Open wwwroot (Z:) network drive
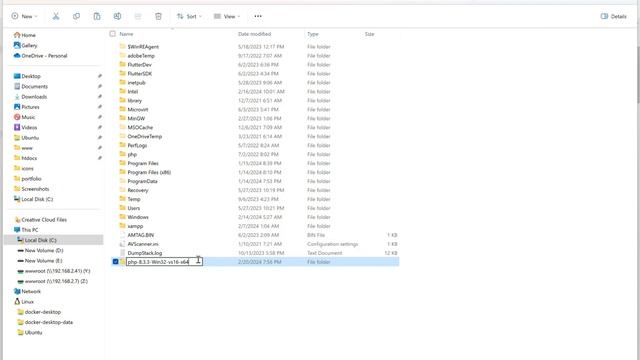The image size is (640, 360). point(53,281)
